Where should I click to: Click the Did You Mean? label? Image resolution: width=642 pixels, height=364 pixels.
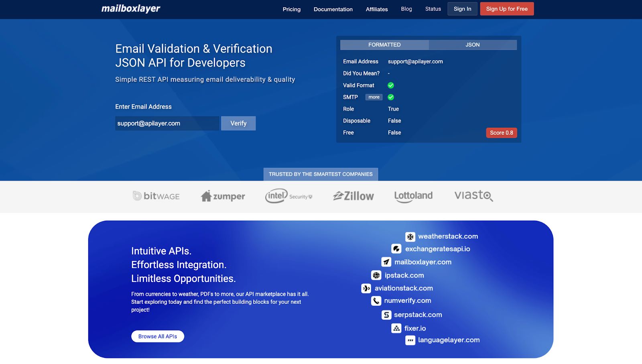tap(361, 73)
